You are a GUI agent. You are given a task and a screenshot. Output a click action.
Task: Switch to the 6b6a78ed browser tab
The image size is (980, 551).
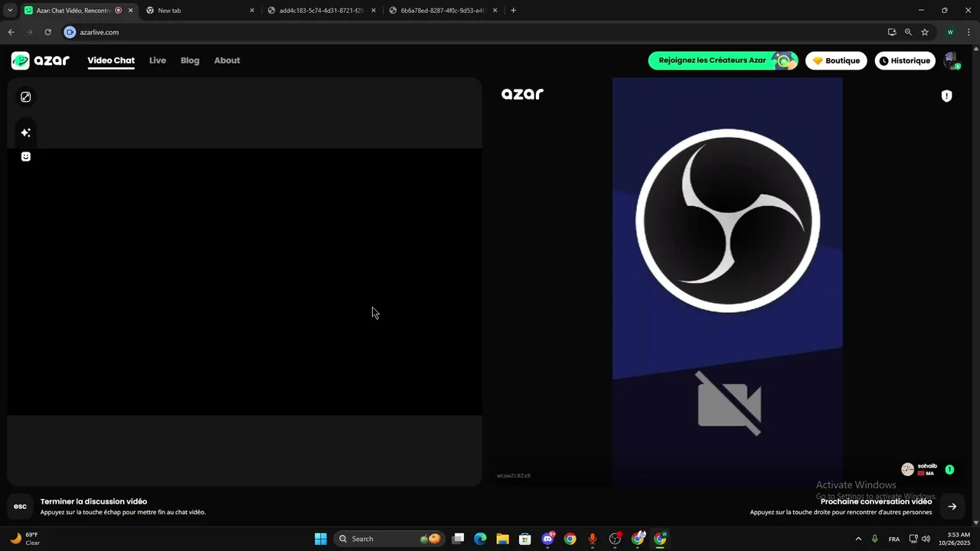[442, 11]
